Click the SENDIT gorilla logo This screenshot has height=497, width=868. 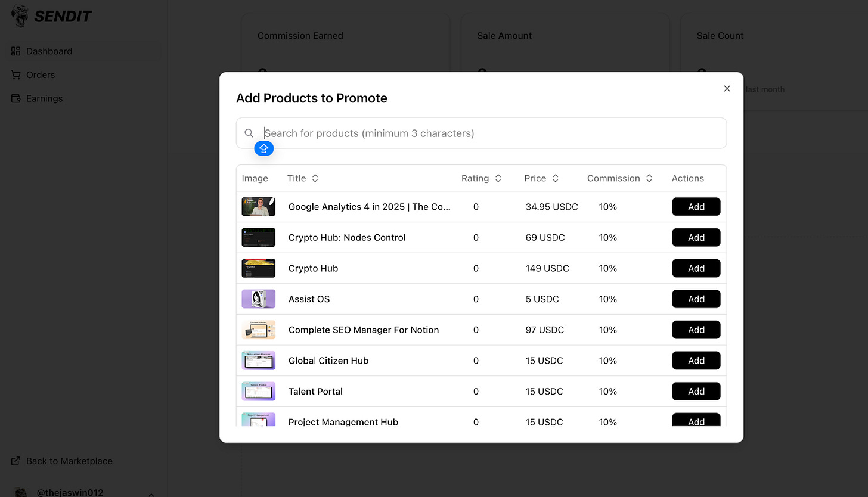20,16
